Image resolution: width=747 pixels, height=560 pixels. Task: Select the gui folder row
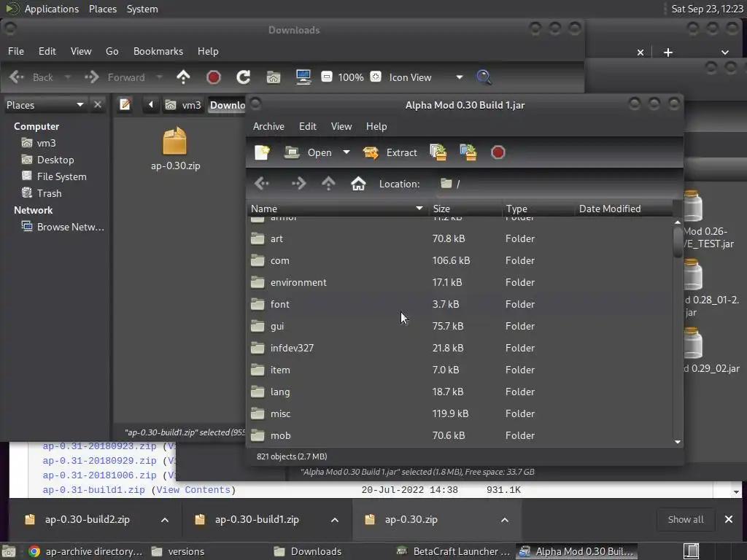click(460, 326)
